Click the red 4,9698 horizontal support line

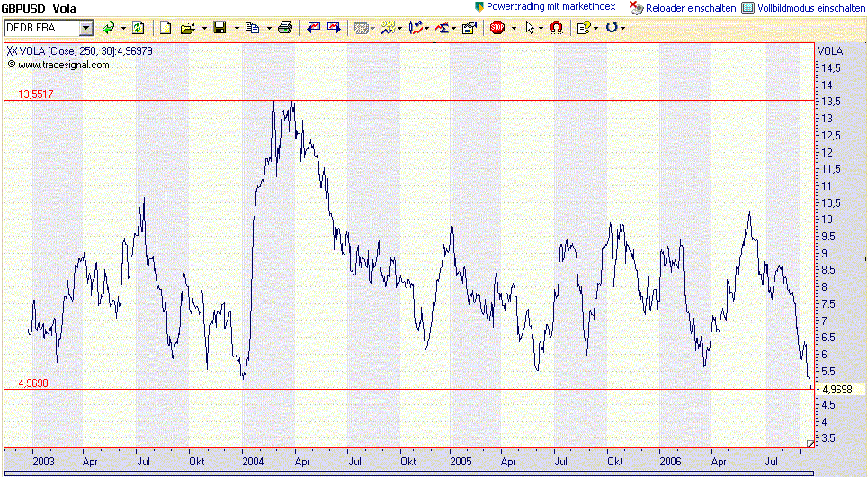point(405,389)
